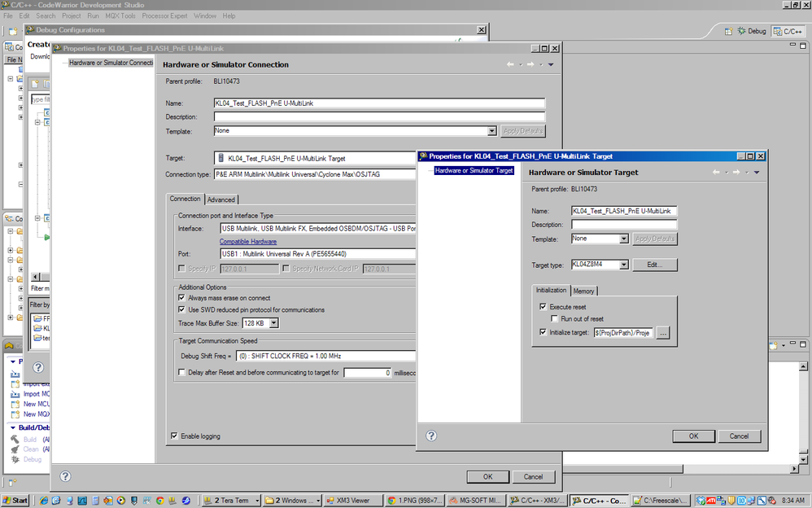
Task: Click the Delay milliseconds input field
Action: tap(368, 373)
